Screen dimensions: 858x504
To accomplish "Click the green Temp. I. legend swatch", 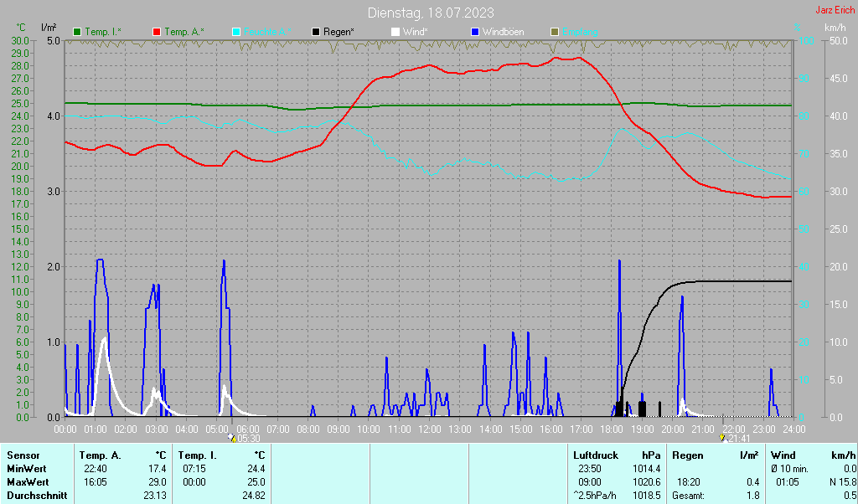I will click(x=77, y=33).
